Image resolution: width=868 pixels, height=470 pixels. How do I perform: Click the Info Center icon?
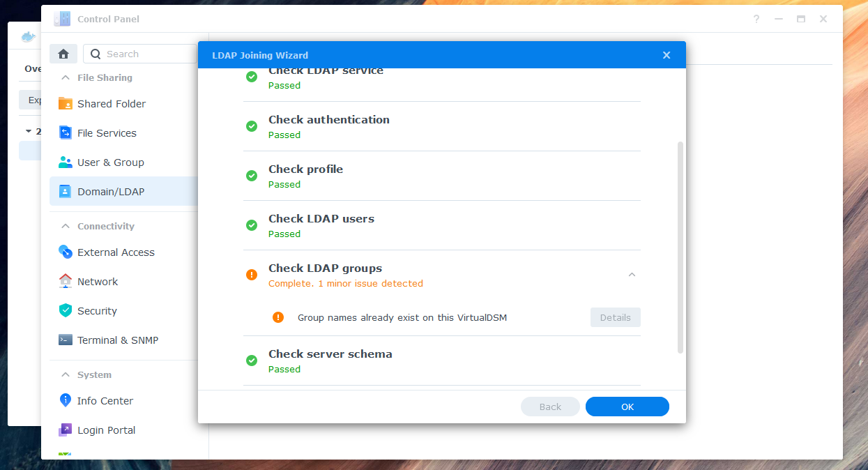coord(66,401)
